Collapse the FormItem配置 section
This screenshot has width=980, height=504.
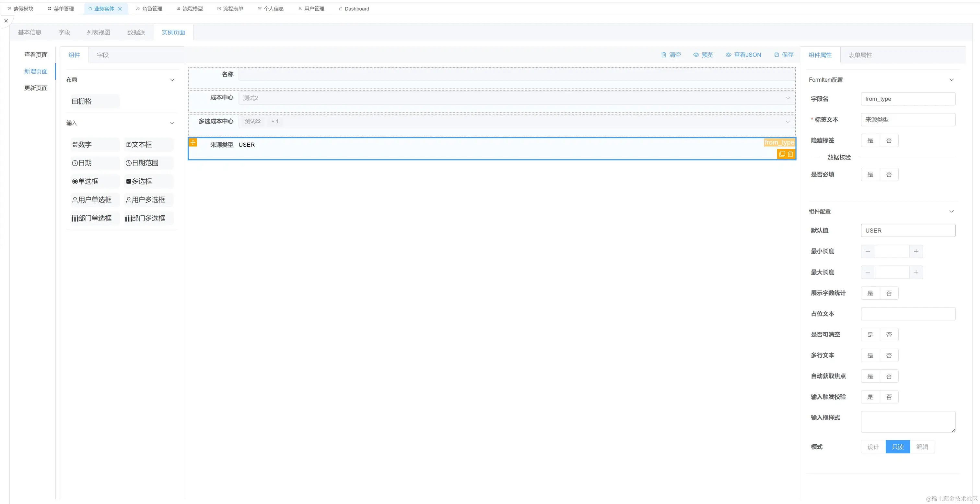(951, 80)
